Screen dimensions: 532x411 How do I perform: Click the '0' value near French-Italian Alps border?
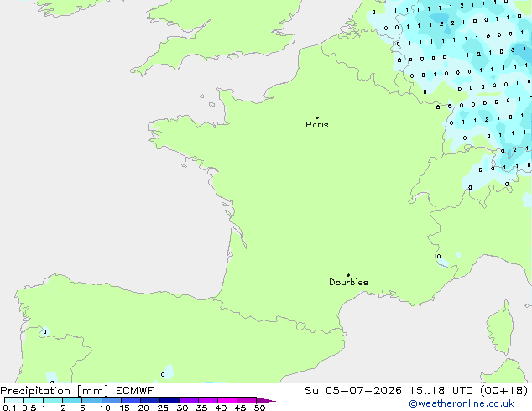(x=439, y=256)
